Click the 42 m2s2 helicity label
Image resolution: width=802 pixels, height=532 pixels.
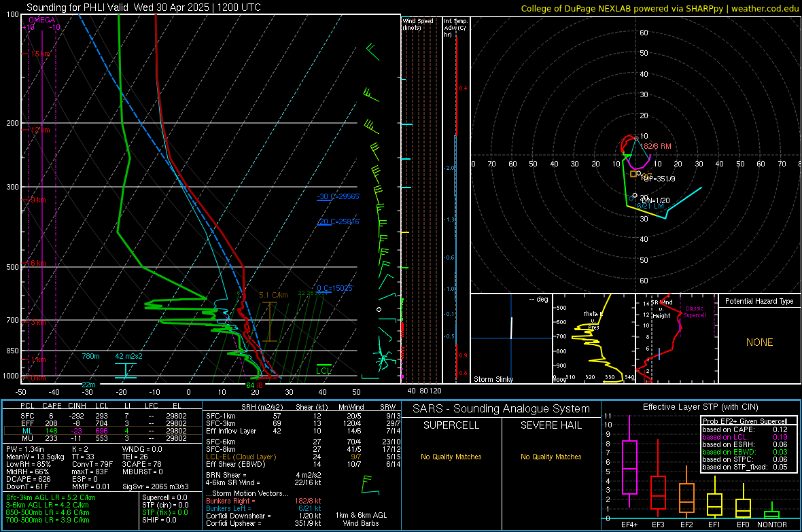tap(129, 356)
